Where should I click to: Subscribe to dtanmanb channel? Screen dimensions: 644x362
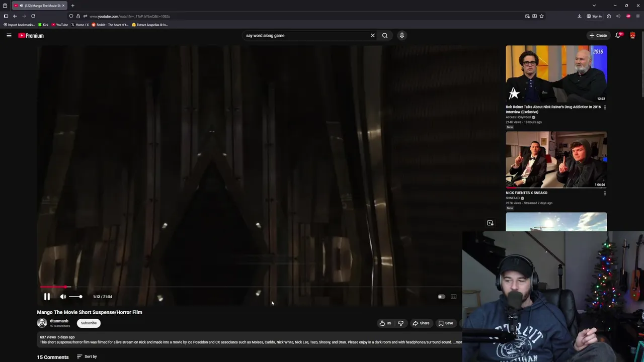(x=89, y=323)
